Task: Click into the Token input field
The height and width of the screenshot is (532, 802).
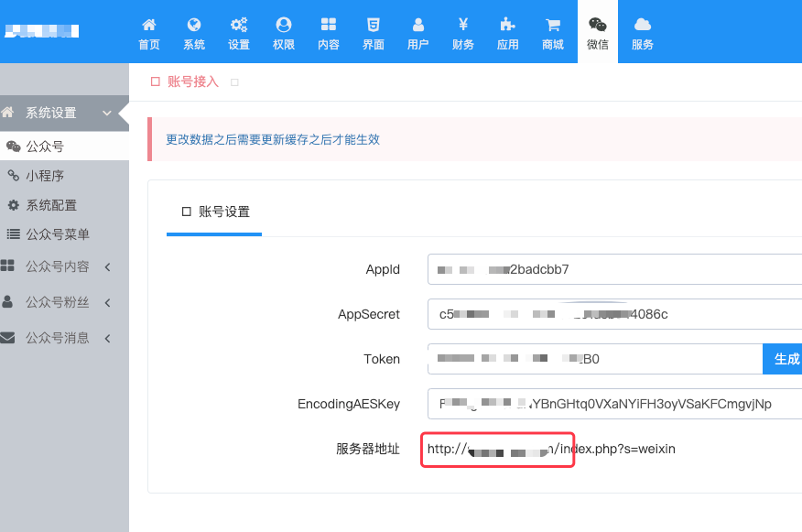Action: 595,359
